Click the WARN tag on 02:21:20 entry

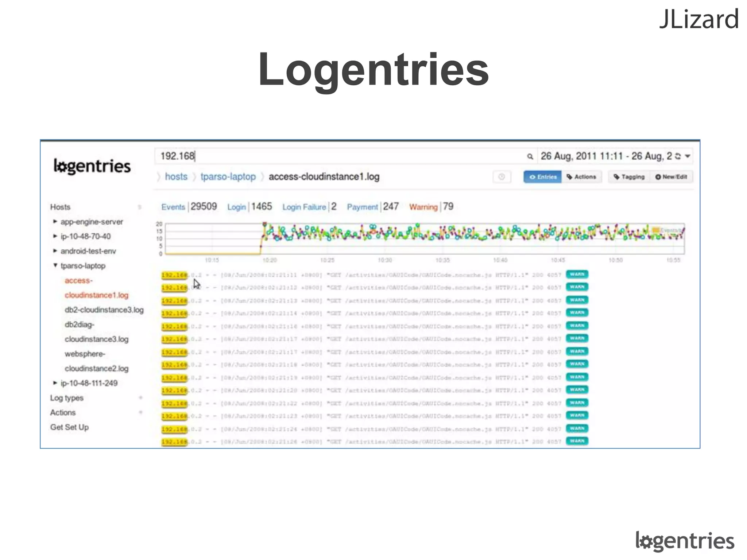click(x=577, y=390)
